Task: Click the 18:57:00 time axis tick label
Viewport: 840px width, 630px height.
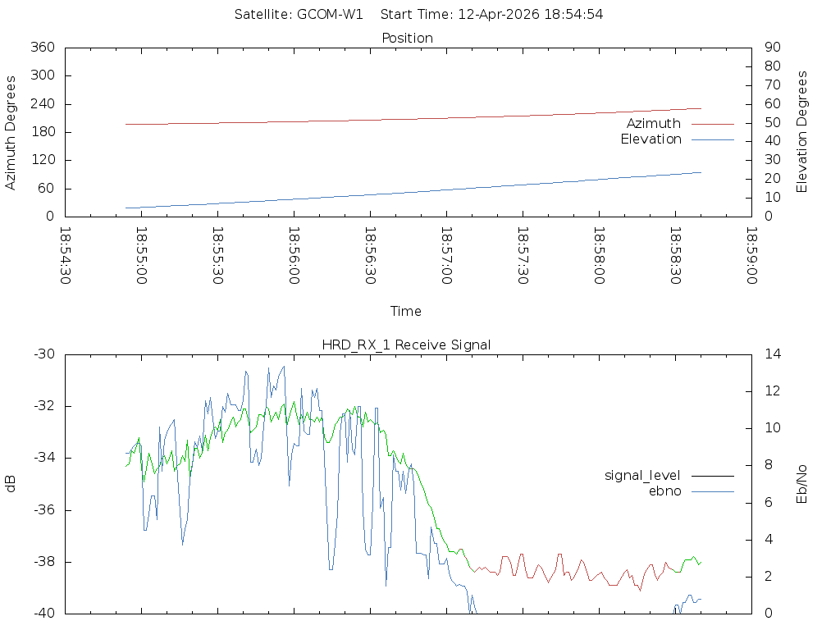Action: pos(446,255)
